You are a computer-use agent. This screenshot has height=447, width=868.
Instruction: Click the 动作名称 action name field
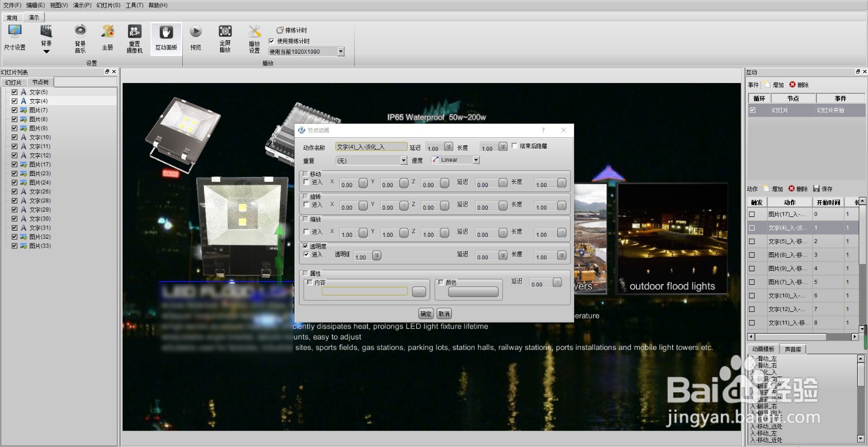(371, 146)
